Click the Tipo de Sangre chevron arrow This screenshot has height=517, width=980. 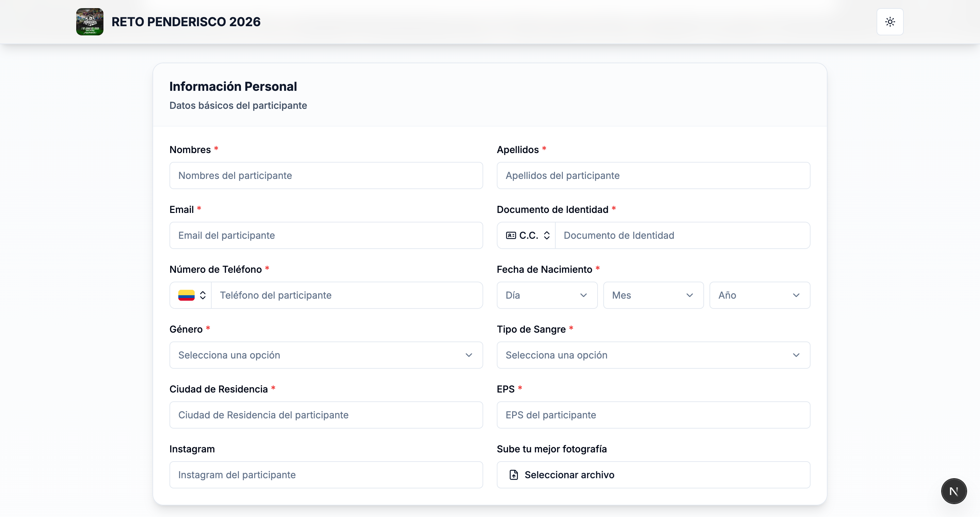[x=796, y=355]
